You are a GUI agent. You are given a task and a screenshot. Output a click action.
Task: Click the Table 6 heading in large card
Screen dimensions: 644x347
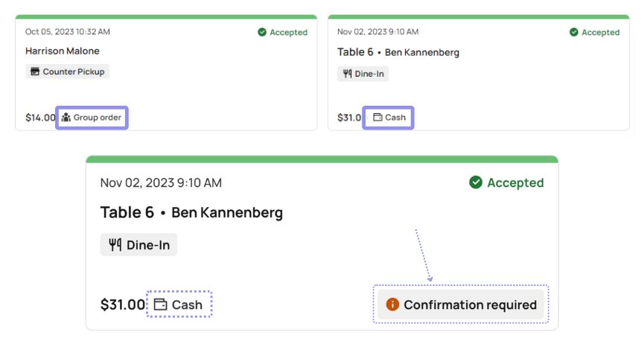(x=127, y=213)
